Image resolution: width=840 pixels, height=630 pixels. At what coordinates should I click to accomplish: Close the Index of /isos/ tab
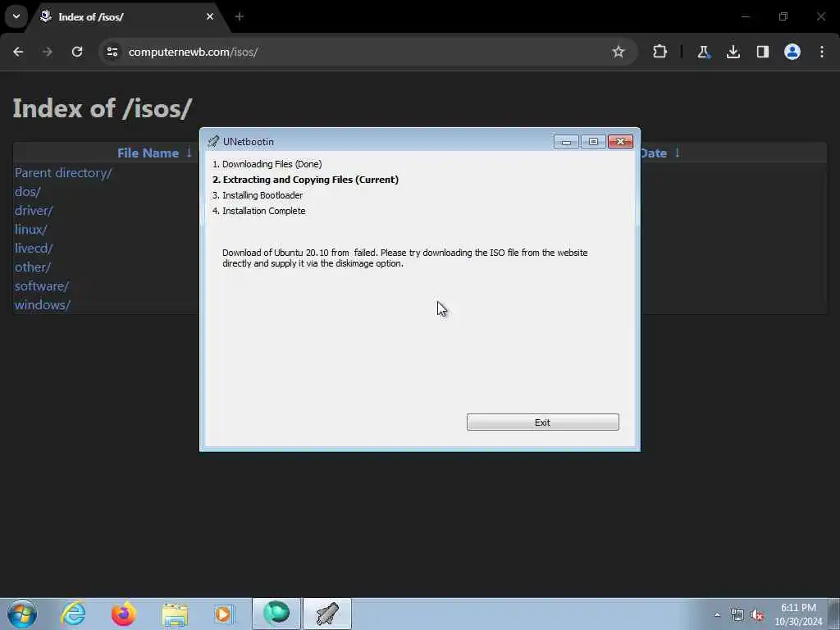point(210,16)
